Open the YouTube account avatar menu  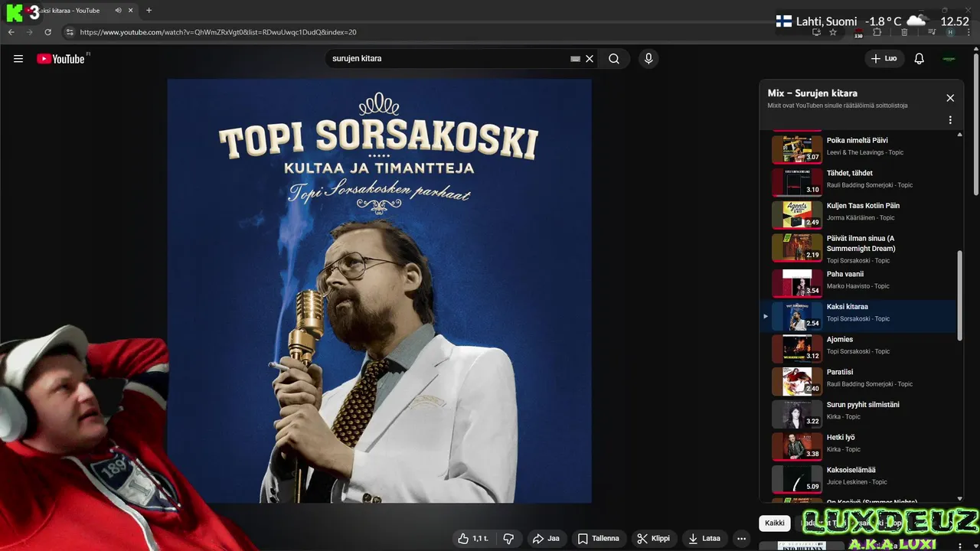point(949,59)
